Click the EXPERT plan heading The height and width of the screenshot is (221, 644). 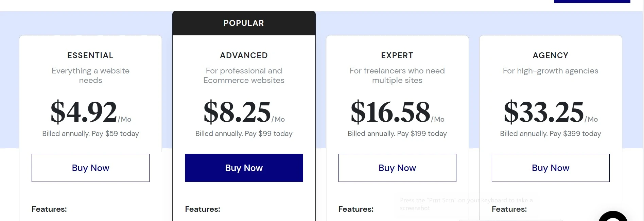(397, 55)
